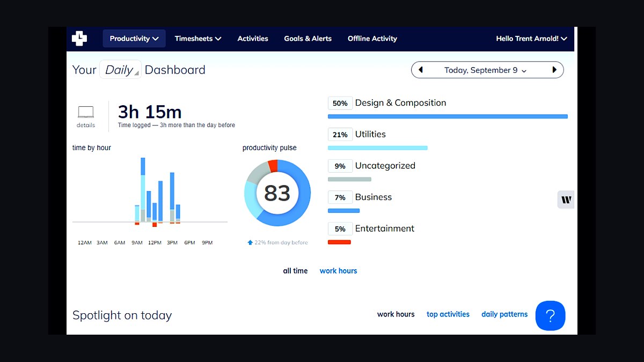Image resolution: width=644 pixels, height=362 pixels.
Task: Open the Entertainment category
Action: click(x=385, y=228)
